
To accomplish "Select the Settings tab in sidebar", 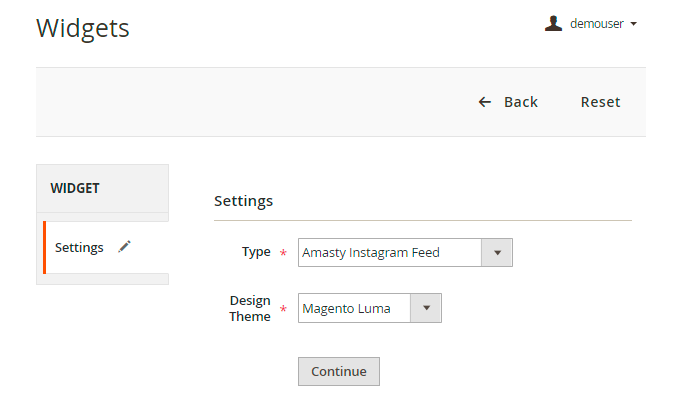I will tap(79, 247).
